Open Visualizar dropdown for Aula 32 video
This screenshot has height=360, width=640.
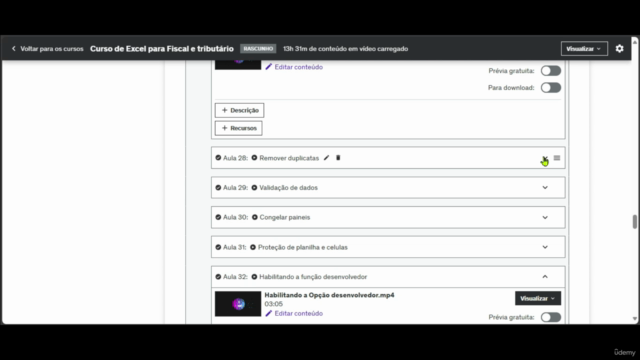[538, 298]
